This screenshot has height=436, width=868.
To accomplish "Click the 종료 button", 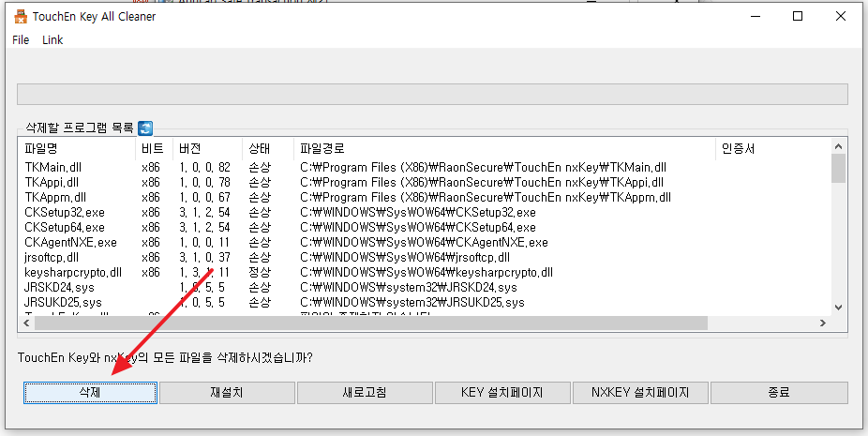I will tap(779, 393).
